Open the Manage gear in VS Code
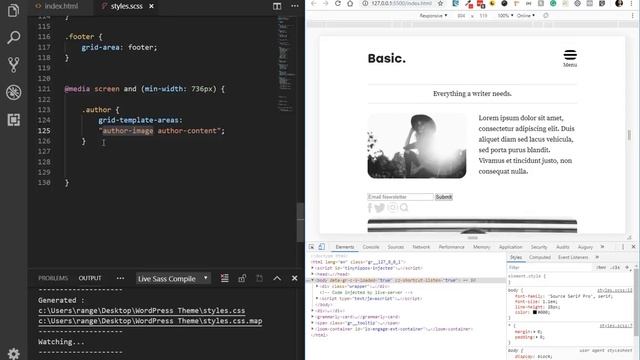The height and width of the screenshot is (360, 640). point(13,354)
